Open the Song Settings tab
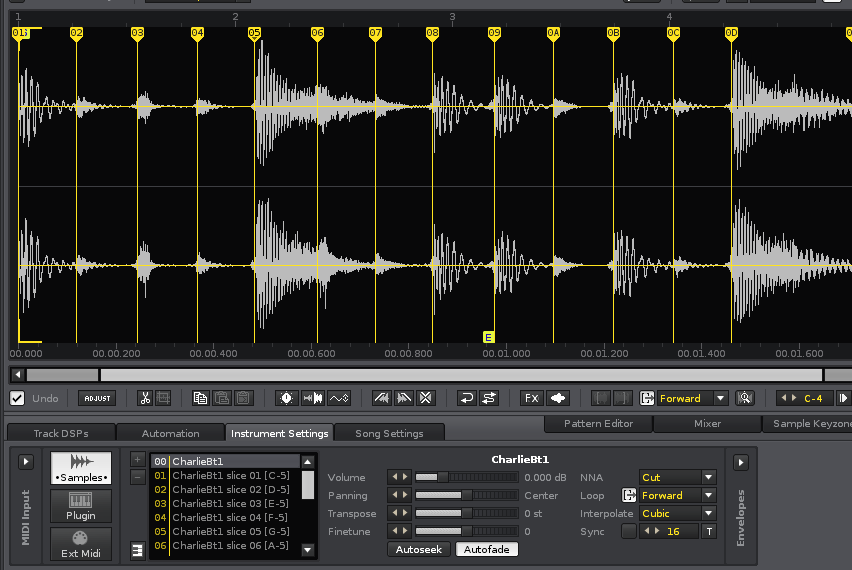 coord(389,433)
